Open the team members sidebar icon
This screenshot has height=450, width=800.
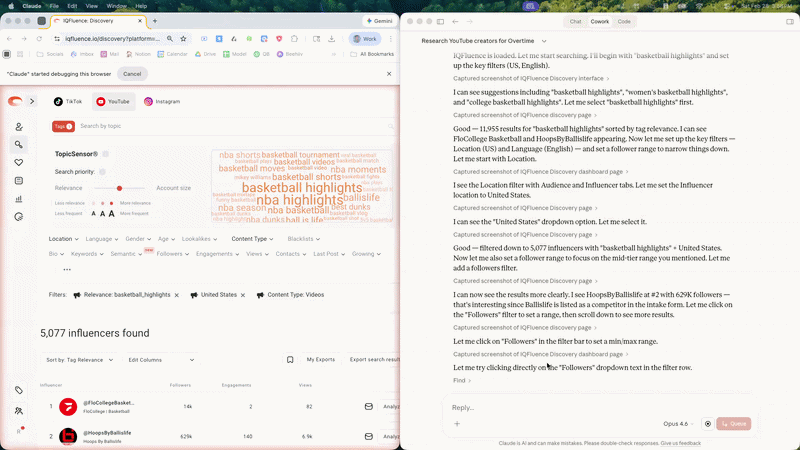click(x=19, y=411)
